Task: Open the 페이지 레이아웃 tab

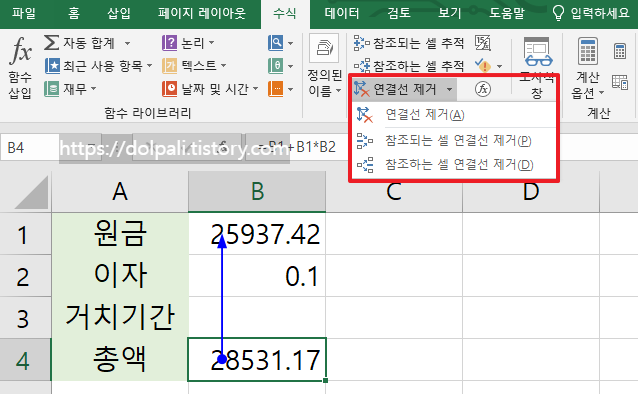Action: pos(202,13)
